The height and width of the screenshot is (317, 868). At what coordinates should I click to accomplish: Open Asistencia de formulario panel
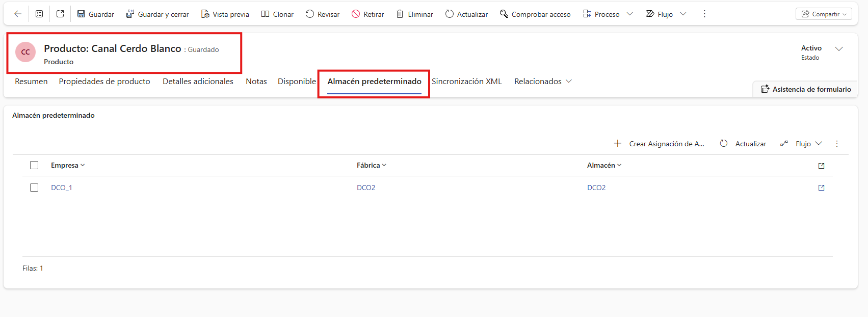(x=806, y=89)
